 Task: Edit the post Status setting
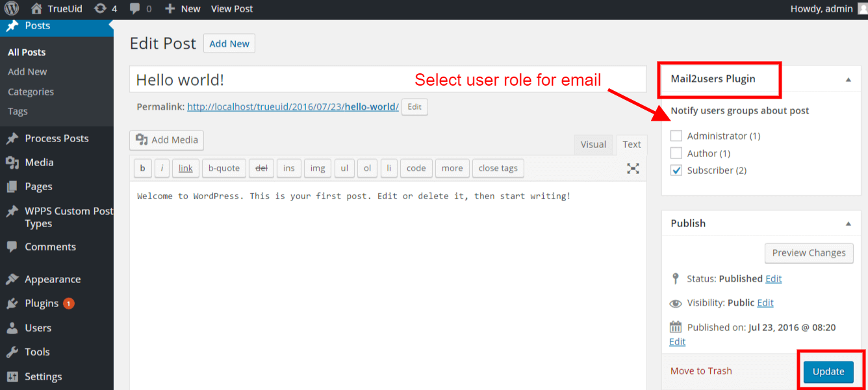pos(773,278)
